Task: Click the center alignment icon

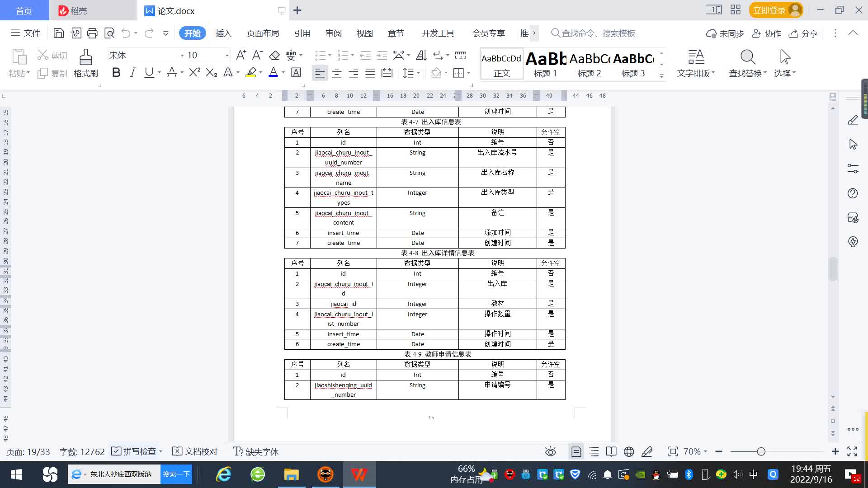Action: pos(336,73)
